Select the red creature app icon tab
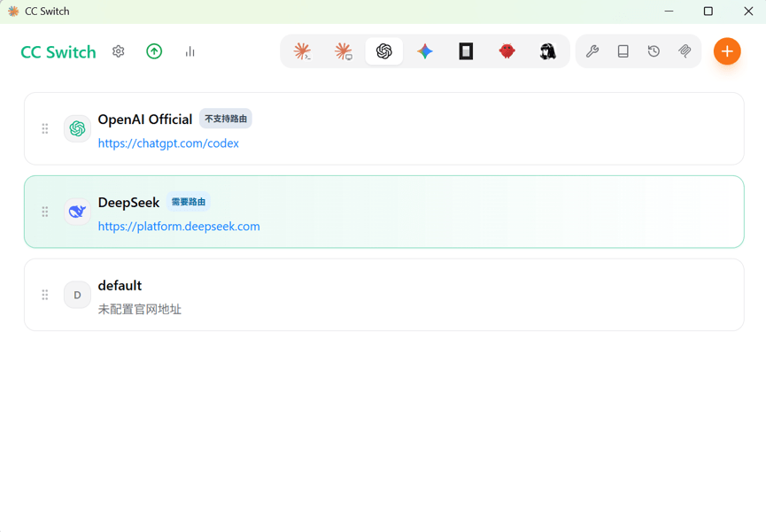The image size is (766, 532). click(507, 51)
